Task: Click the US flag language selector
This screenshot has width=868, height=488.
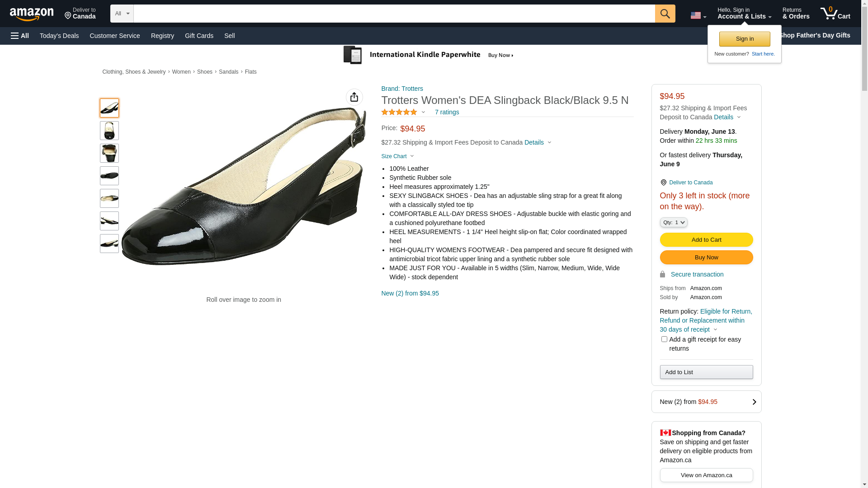Action: (698, 15)
